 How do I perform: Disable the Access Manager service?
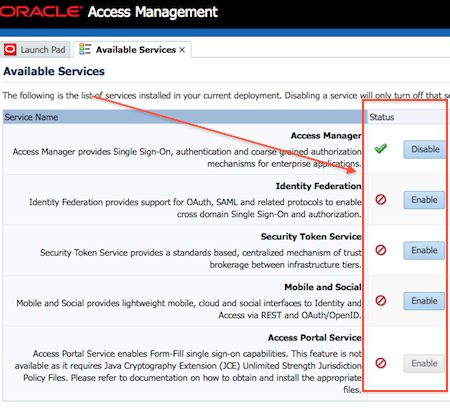pyautogui.click(x=425, y=149)
